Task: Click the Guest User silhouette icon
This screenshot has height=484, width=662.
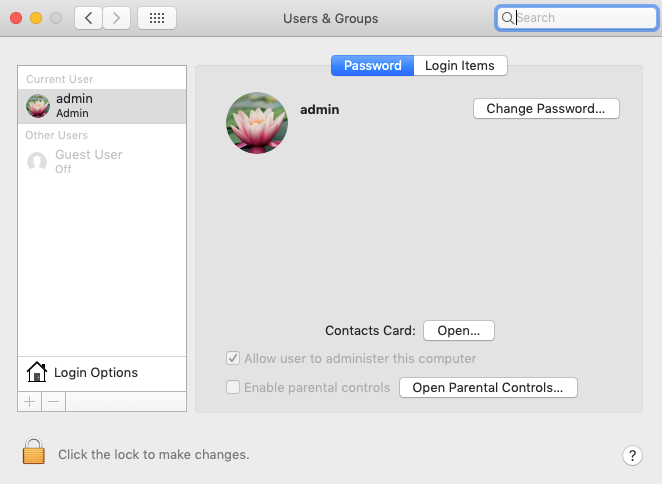Action: tap(37, 162)
